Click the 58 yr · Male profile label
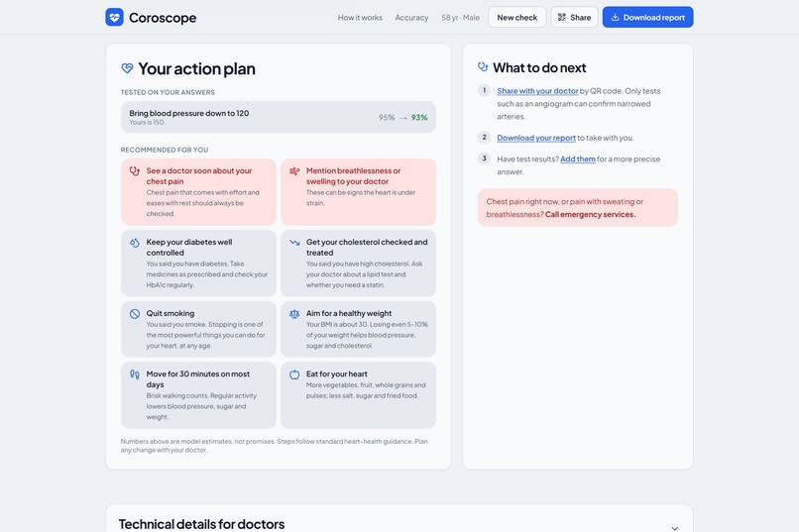The image size is (799, 532). pyautogui.click(x=460, y=17)
